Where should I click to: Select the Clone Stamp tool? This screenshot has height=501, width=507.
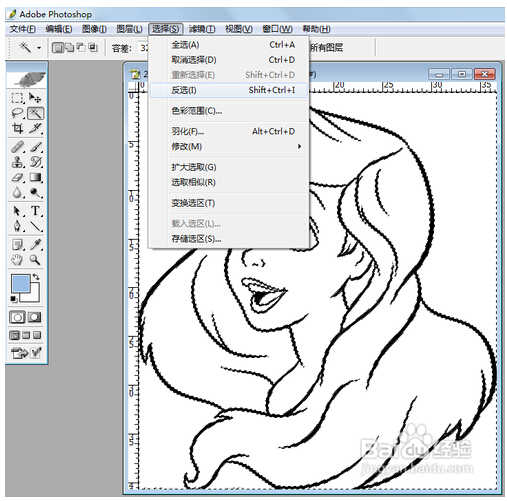click(17, 162)
